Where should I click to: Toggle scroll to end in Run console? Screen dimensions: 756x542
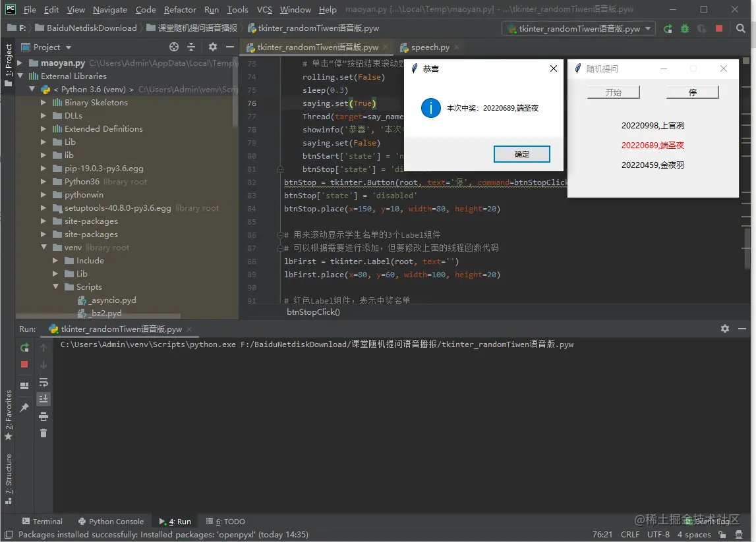44,399
